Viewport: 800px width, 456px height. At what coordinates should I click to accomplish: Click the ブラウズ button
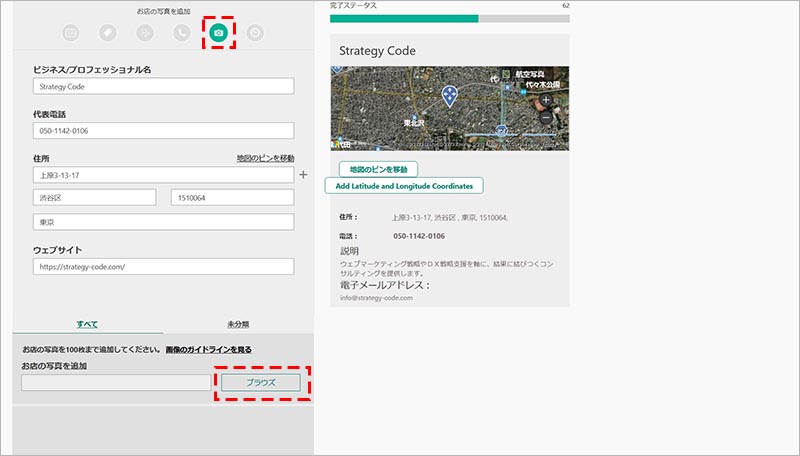[260, 383]
